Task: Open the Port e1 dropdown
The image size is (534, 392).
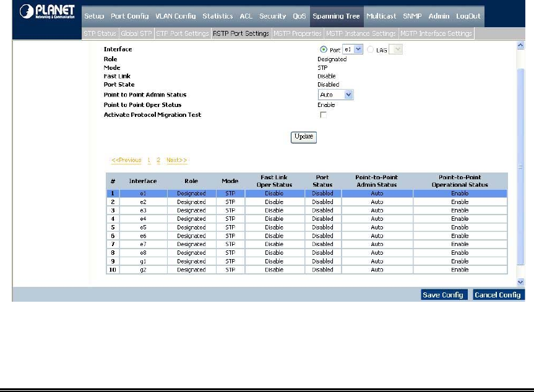Action: point(352,49)
